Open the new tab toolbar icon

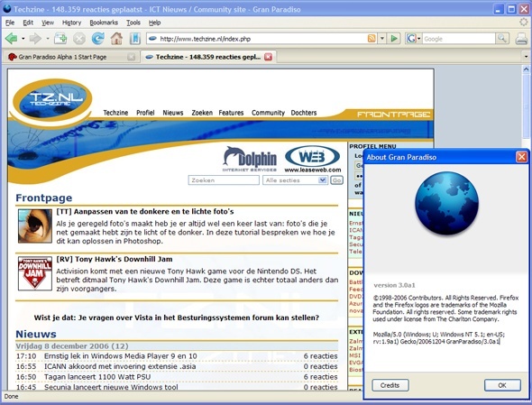(x=60, y=39)
